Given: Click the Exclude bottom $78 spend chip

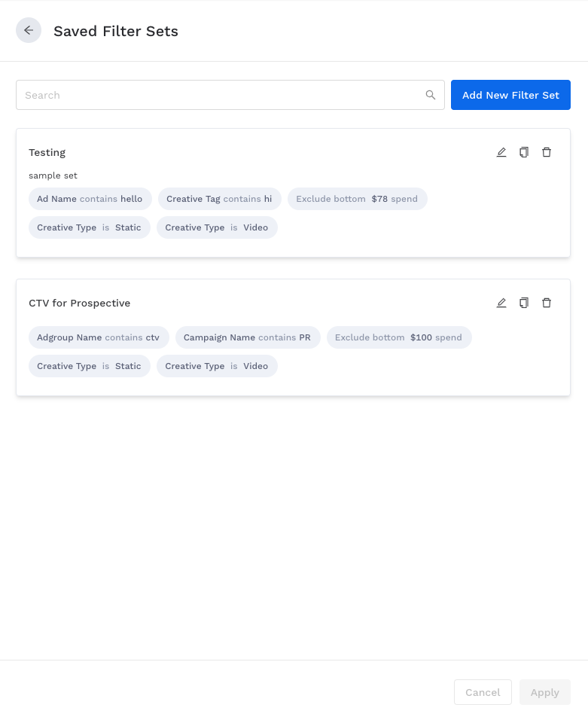Looking at the screenshot, I should tap(357, 199).
